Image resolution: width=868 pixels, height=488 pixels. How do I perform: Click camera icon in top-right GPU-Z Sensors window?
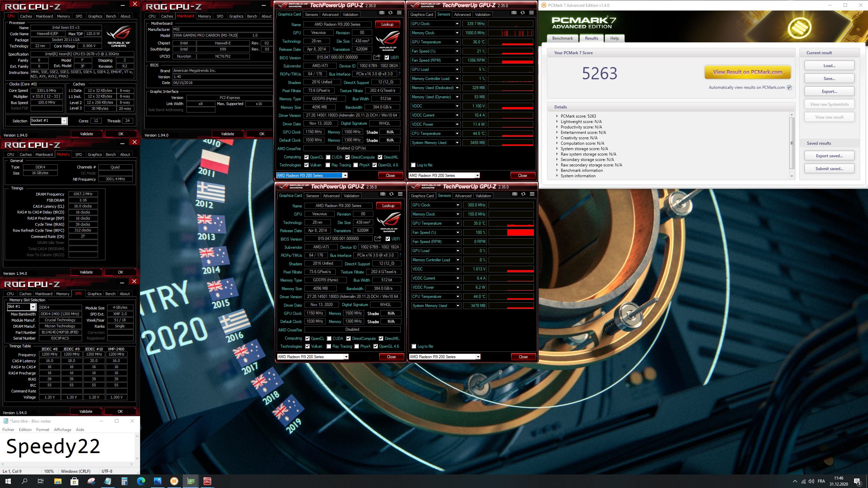coord(514,13)
